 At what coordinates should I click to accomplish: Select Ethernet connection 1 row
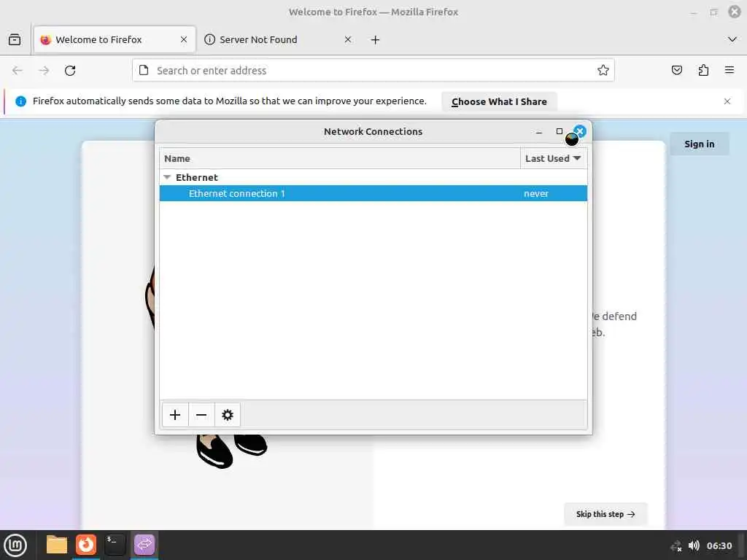click(373, 193)
